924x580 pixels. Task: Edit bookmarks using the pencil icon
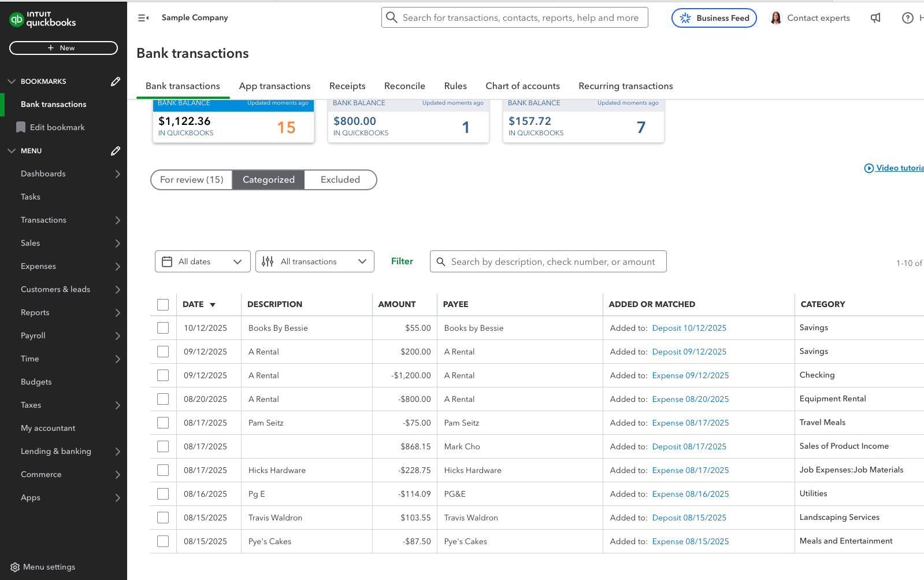[116, 82]
